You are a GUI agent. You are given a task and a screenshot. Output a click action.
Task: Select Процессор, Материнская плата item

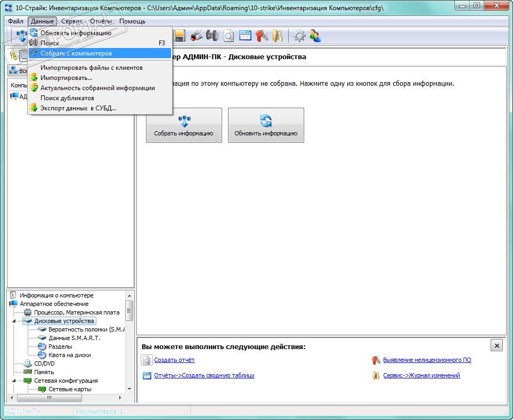click(77, 312)
